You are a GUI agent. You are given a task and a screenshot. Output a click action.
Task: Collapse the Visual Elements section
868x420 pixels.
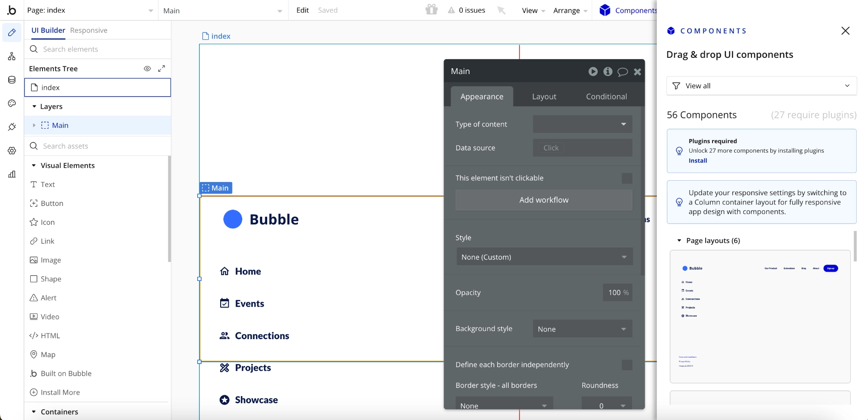(x=34, y=166)
